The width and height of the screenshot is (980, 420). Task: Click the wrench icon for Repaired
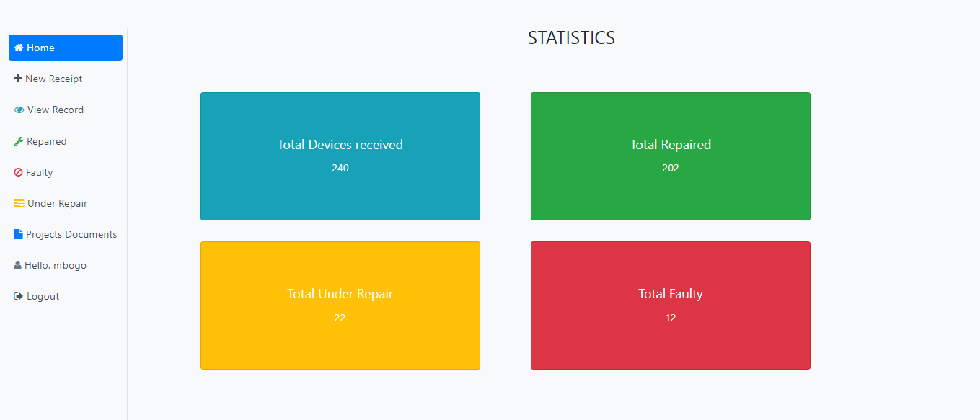click(x=19, y=142)
